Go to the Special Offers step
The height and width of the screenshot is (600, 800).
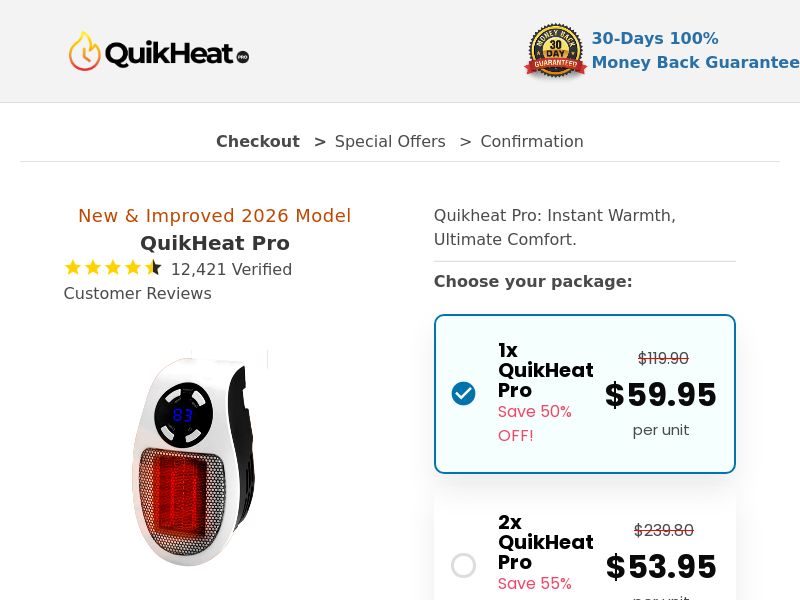click(x=390, y=141)
